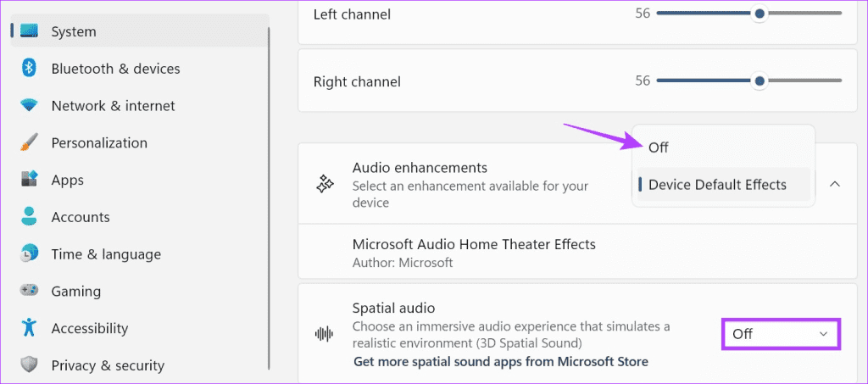
Task: Click 'Select an enhancement available' description
Action: coord(470,194)
